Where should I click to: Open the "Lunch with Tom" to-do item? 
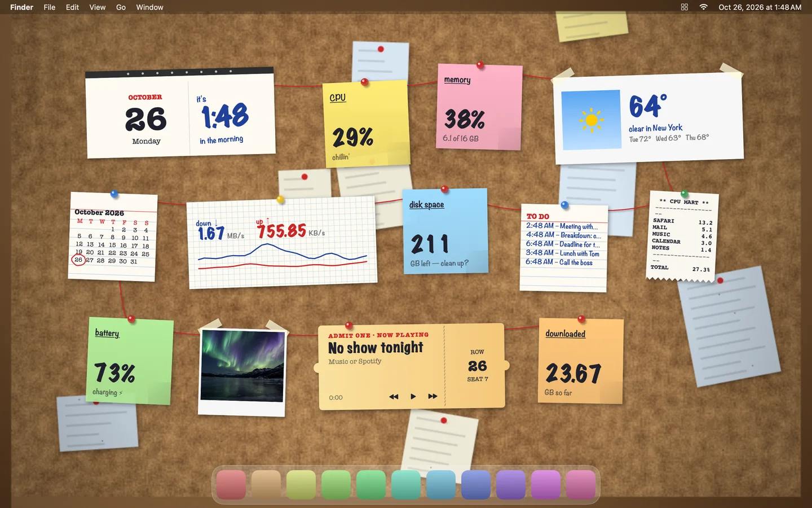pyautogui.click(x=563, y=253)
